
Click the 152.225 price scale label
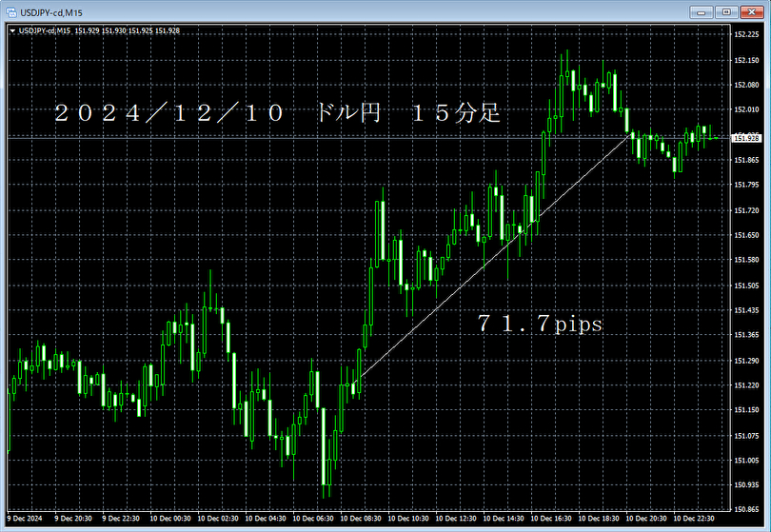click(746, 34)
